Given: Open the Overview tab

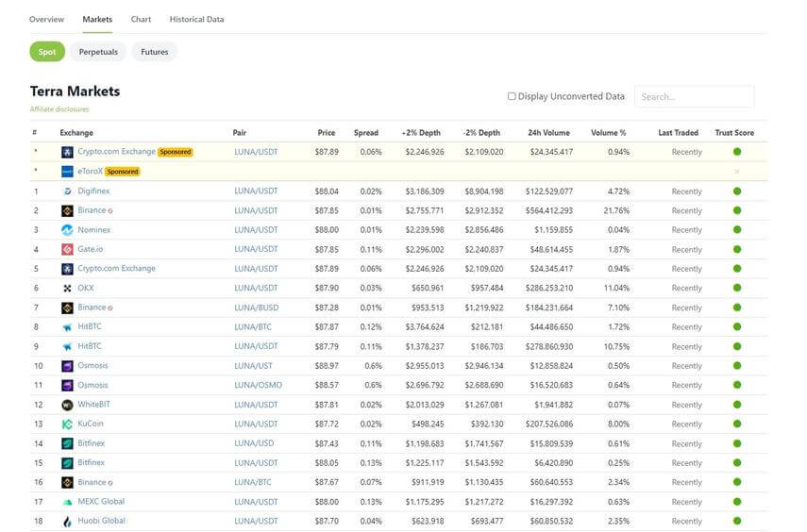Looking at the screenshot, I should pyautogui.click(x=46, y=19).
